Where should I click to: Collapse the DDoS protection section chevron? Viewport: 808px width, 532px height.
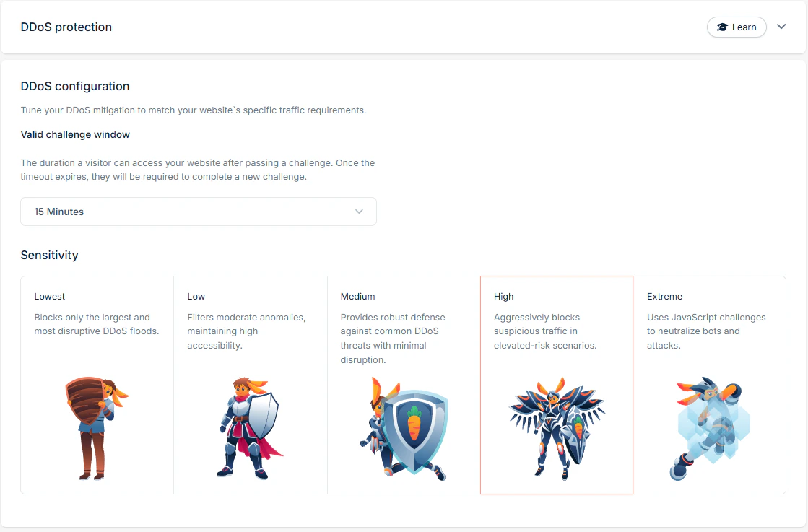[781, 27]
